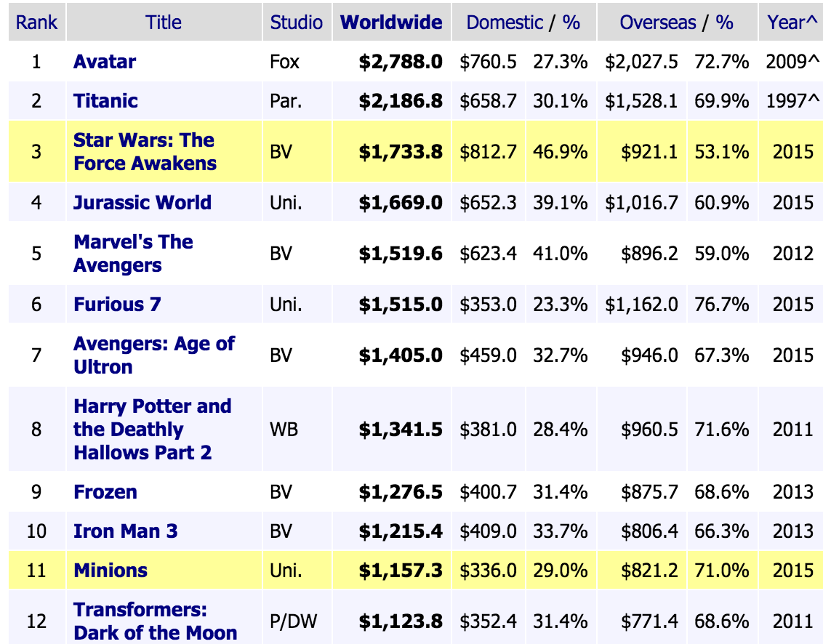
Task: Click the Studio column header
Action: [x=296, y=23]
